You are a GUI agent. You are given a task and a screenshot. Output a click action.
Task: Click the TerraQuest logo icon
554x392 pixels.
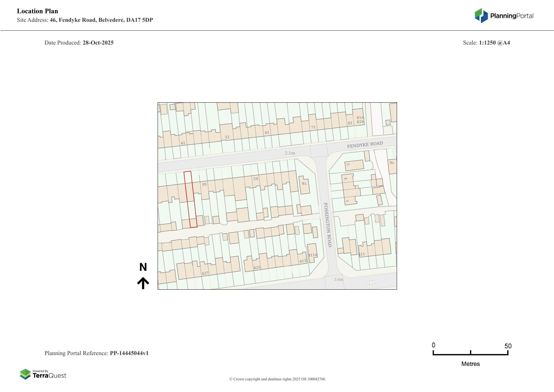pos(26,374)
